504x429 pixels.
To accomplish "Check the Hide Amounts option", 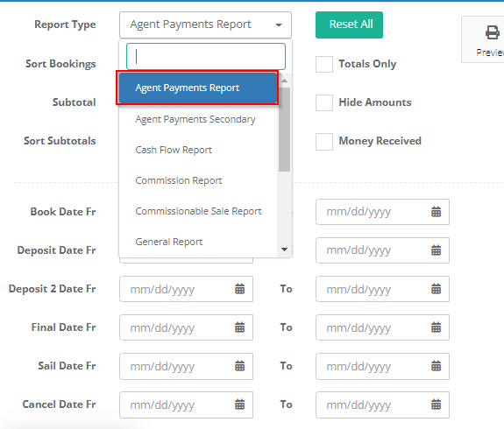I will [324, 102].
